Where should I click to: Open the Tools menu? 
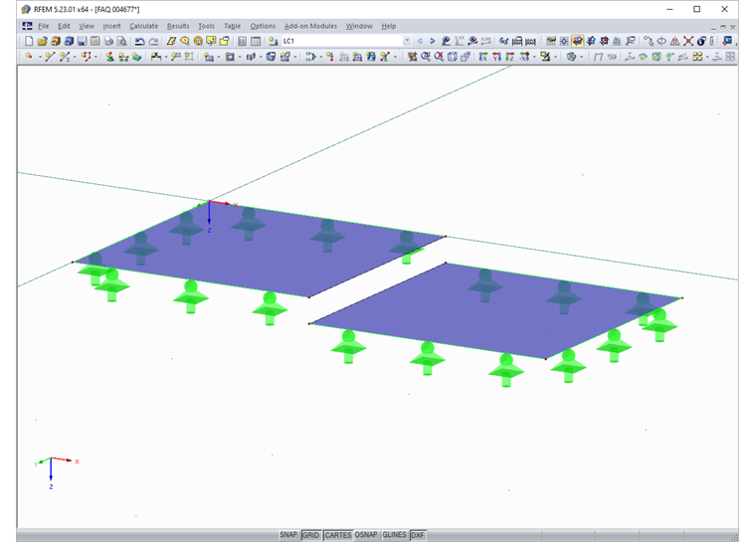(206, 26)
